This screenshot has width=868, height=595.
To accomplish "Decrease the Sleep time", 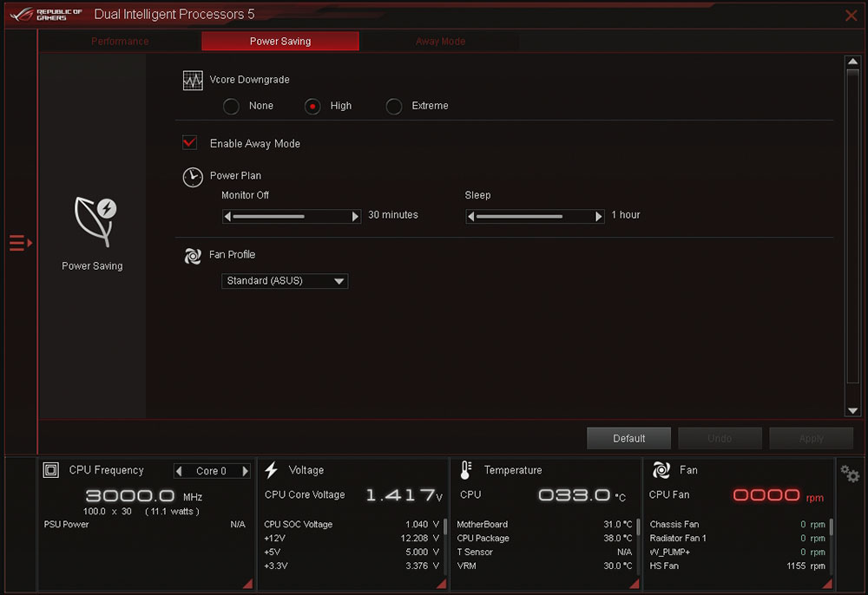I will 470,216.
